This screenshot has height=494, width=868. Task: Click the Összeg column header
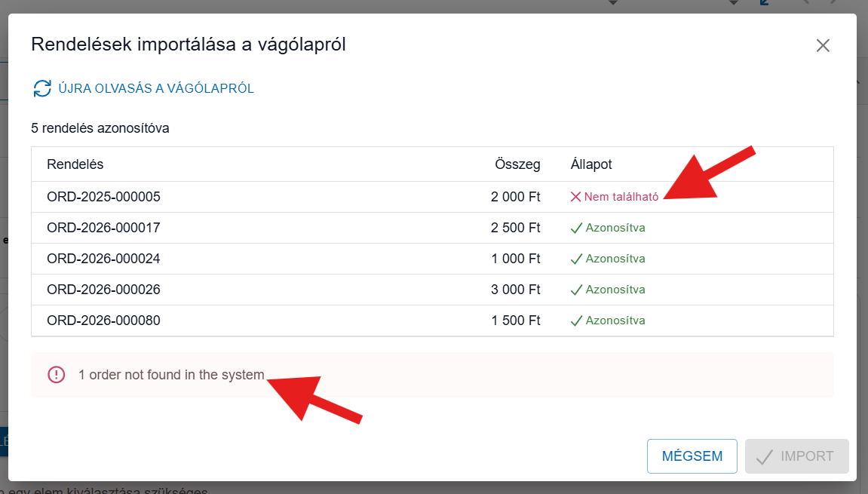pos(517,164)
